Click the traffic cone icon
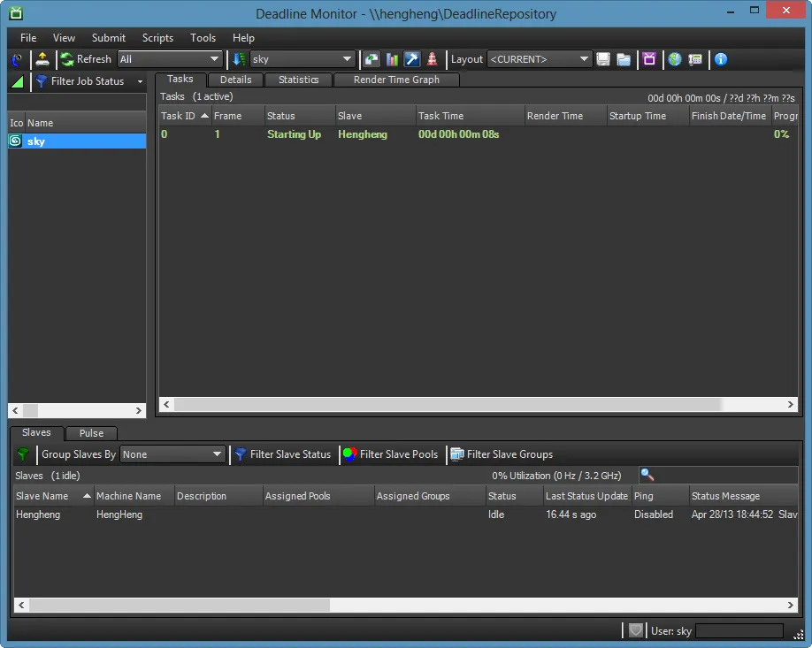This screenshot has height=648, width=812. coord(432,59)
